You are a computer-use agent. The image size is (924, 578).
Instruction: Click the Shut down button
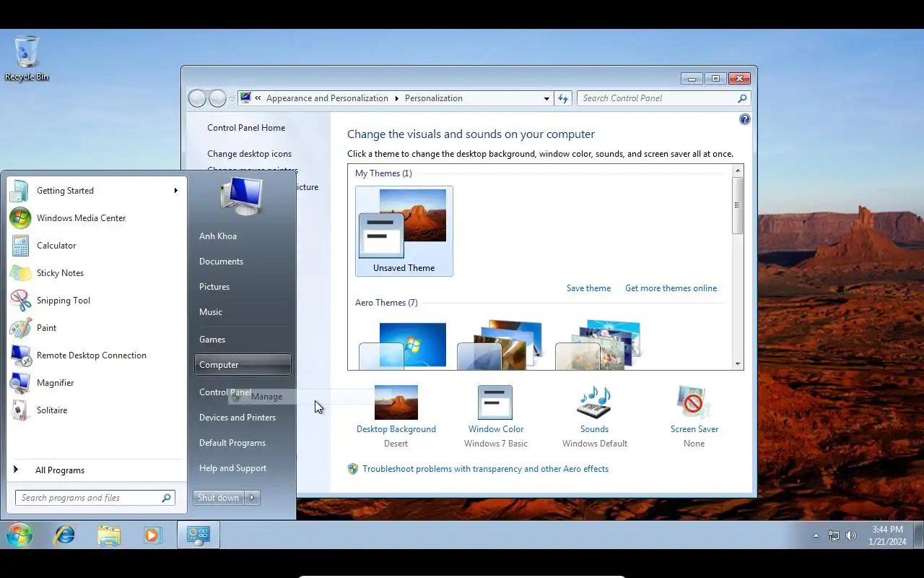219,498
